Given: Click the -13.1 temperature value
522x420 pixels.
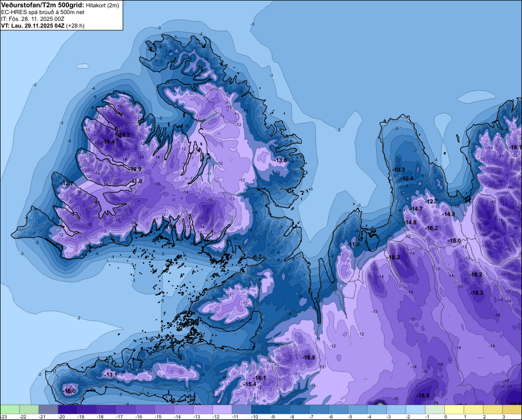Looking at the screenshot, I should [x=111, y=375].
